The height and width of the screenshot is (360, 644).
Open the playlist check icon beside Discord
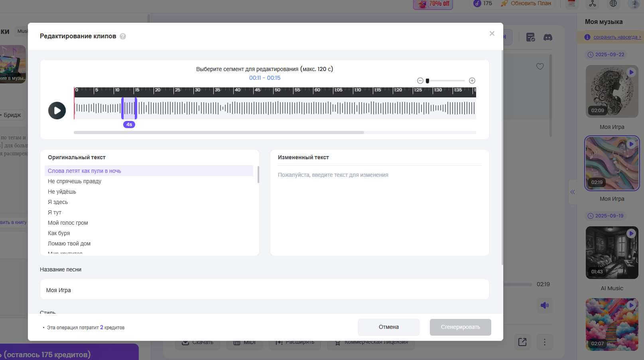tap(530, 38)
